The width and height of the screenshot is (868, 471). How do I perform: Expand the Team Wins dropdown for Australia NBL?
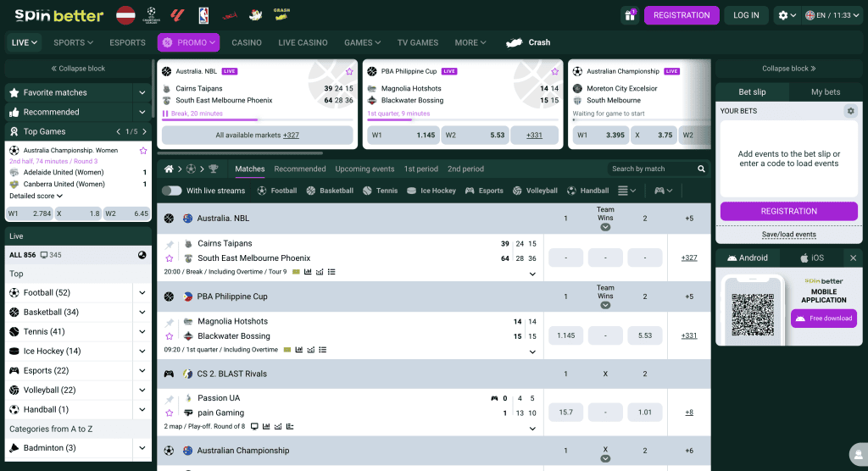[x=605, y=227]
